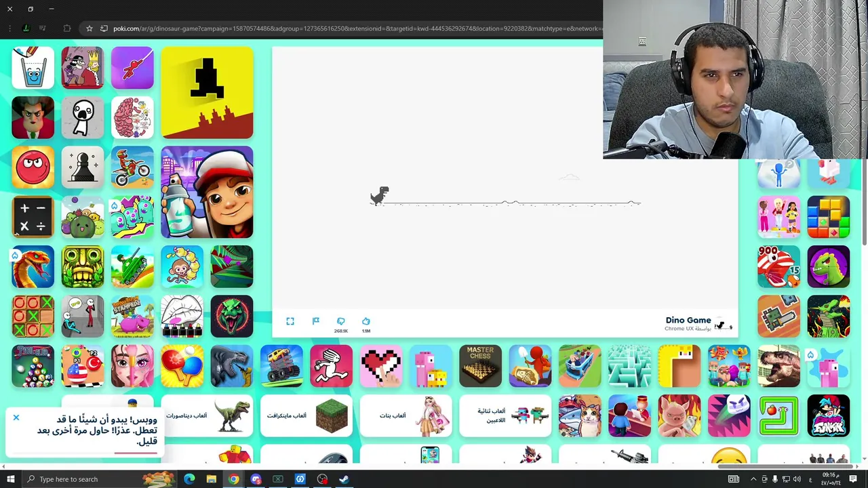The height and width of the screenshot is (488, 868).
Task: Open the green maze game icon
Action: point(629,366)
